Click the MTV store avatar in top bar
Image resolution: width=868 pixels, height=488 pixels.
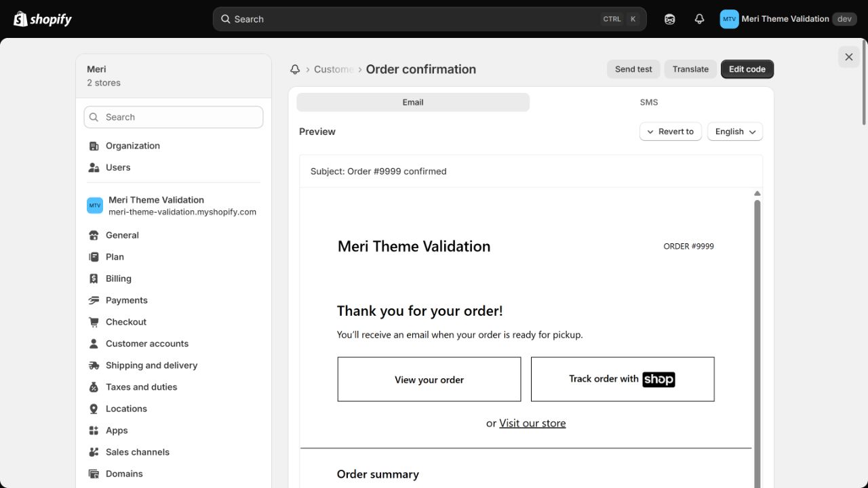(729, 19)
